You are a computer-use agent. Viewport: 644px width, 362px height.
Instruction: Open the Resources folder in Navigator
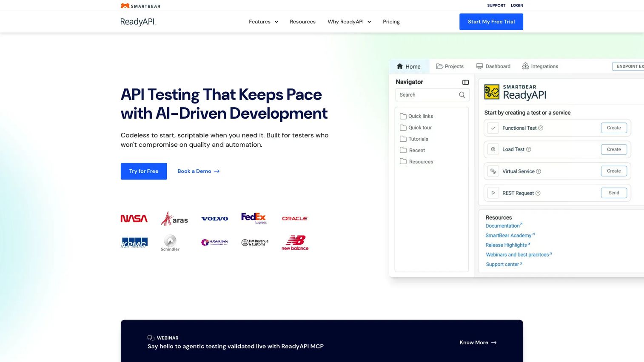click(x=416, y=162)
